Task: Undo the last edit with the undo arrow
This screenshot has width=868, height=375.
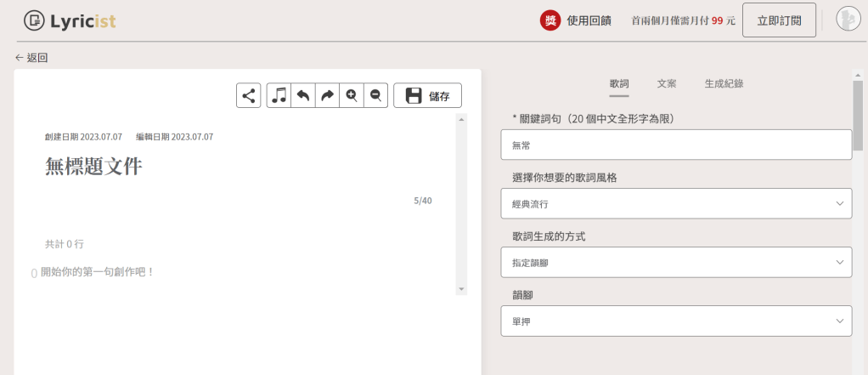Action: [x=303, y=95]
